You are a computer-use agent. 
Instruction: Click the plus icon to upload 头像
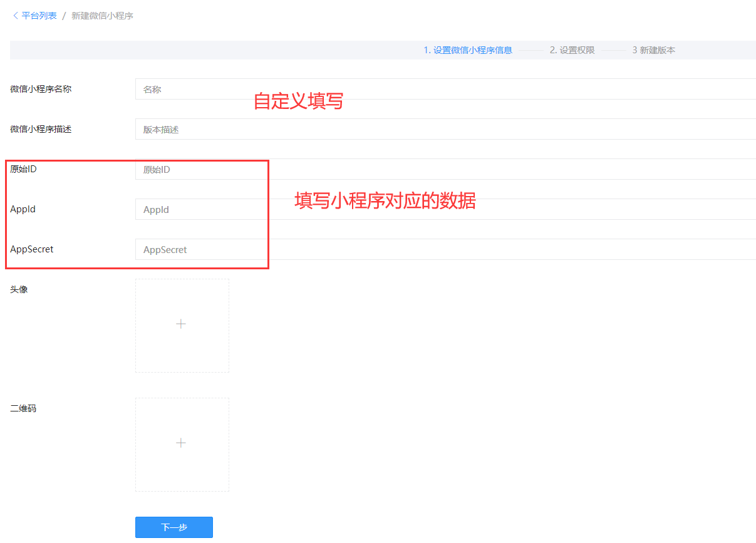click(182, 324)
